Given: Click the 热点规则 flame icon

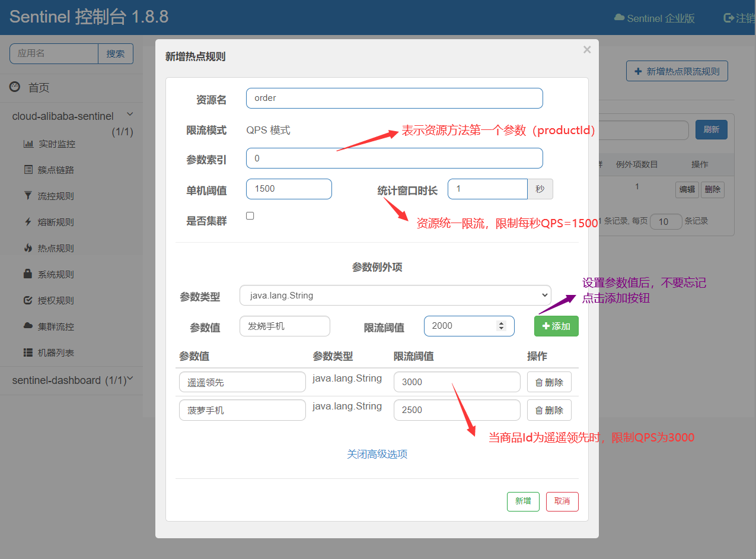Looking at the screenshot, I should pos(28,249).
